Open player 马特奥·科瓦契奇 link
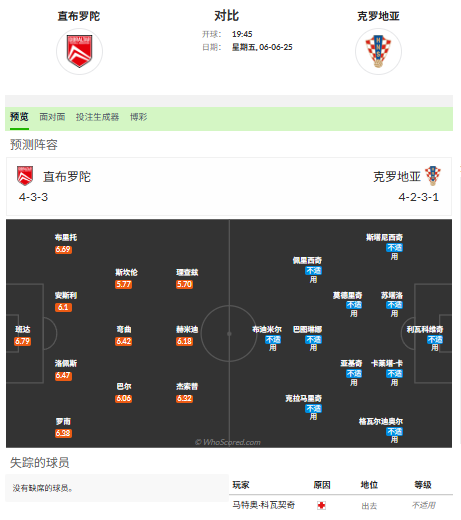 [x=263, y=505]
